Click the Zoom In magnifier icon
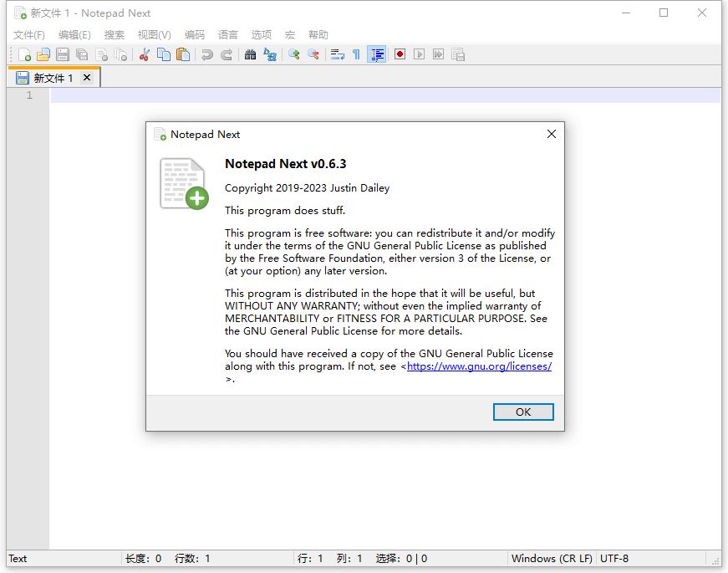The width and height of the screenshot is (728, 573). (x=293, y=55)
